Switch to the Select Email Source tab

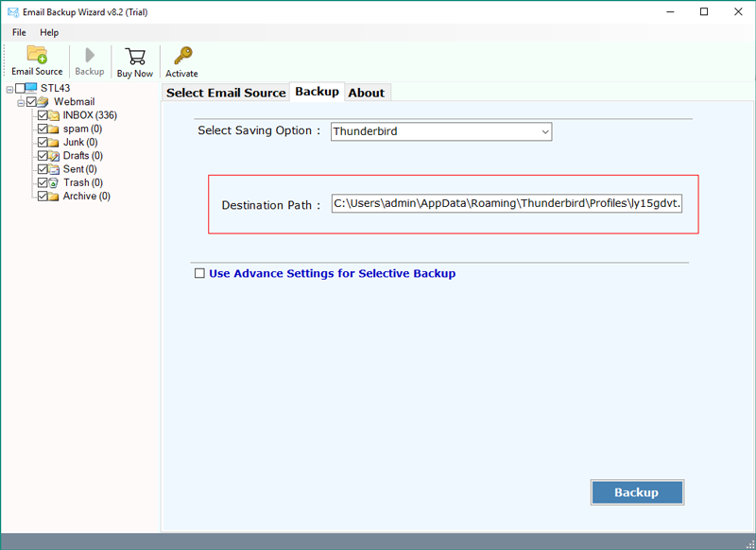pos(226,93)
